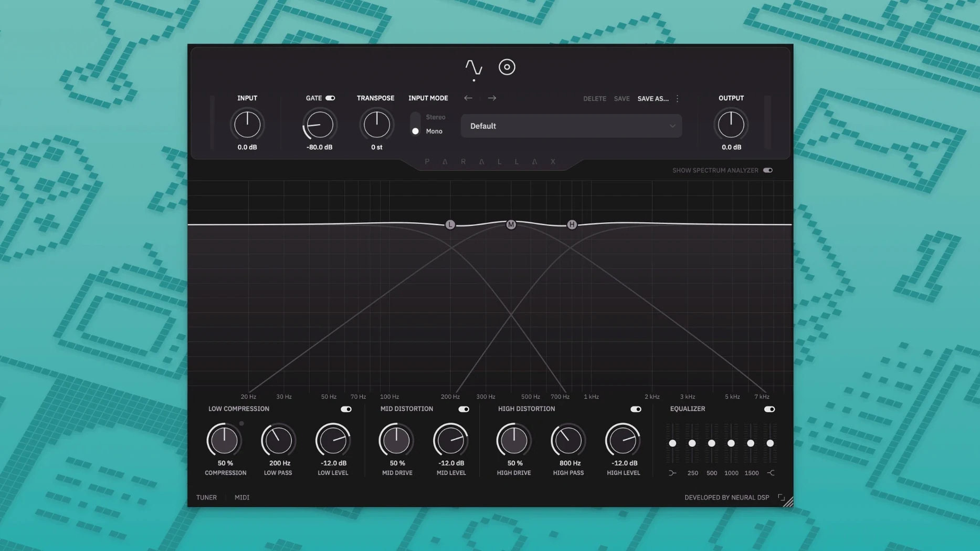Click the Compression knob
980x551 pixels.
pos(224,440)
